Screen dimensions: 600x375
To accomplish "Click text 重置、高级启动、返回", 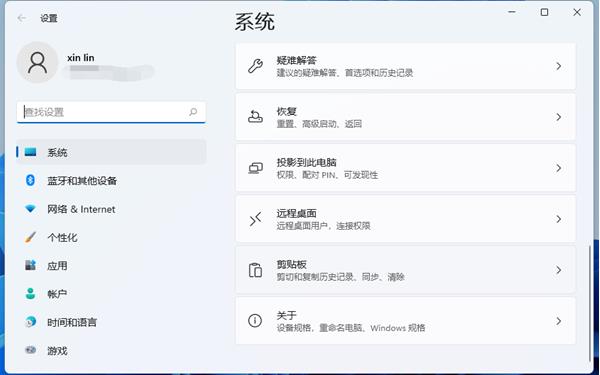I will tap(319, 124).
